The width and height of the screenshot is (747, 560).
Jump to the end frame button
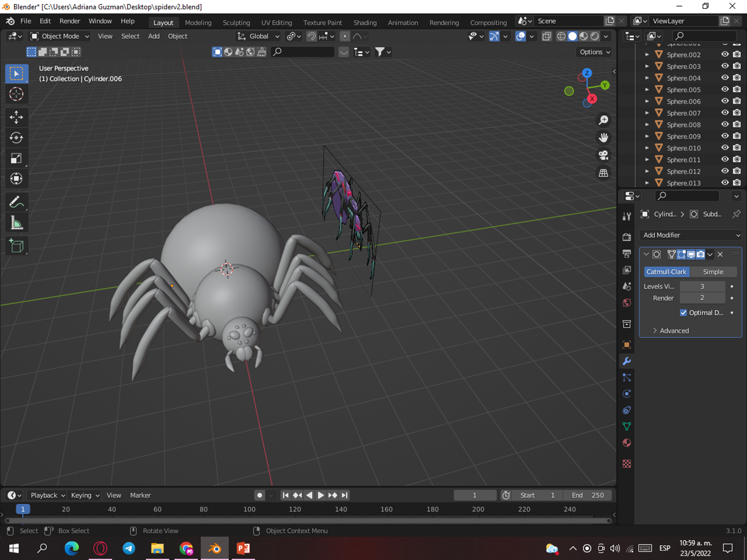[345, 495]
